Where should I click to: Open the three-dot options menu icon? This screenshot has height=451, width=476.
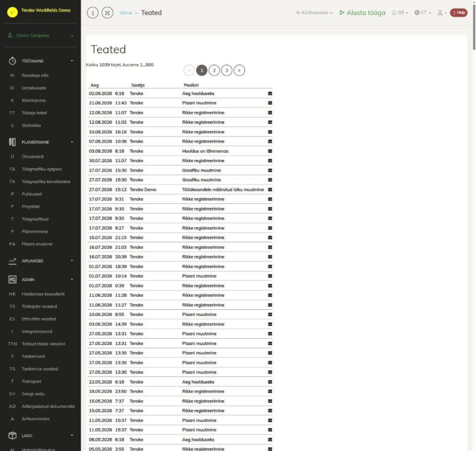[93, 13]
